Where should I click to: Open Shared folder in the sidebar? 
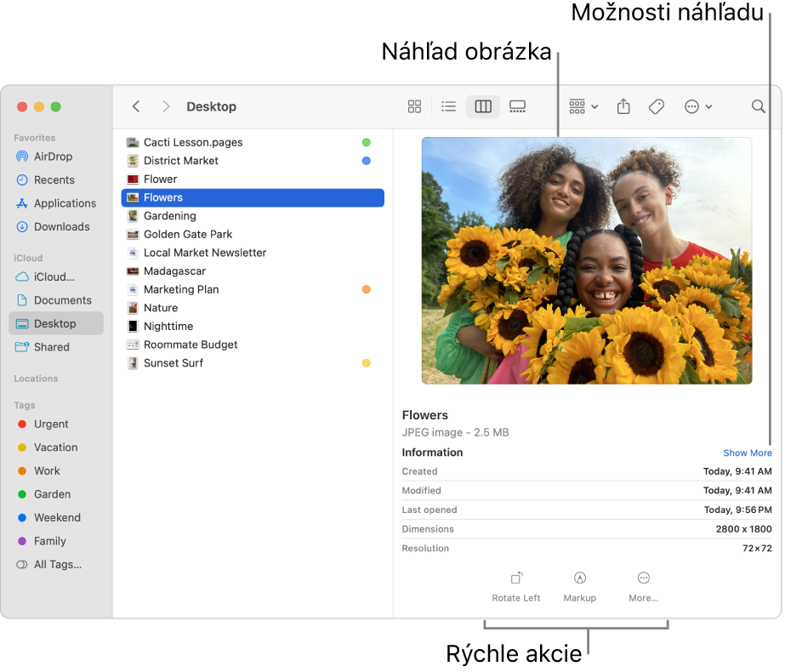coord(55,347)
